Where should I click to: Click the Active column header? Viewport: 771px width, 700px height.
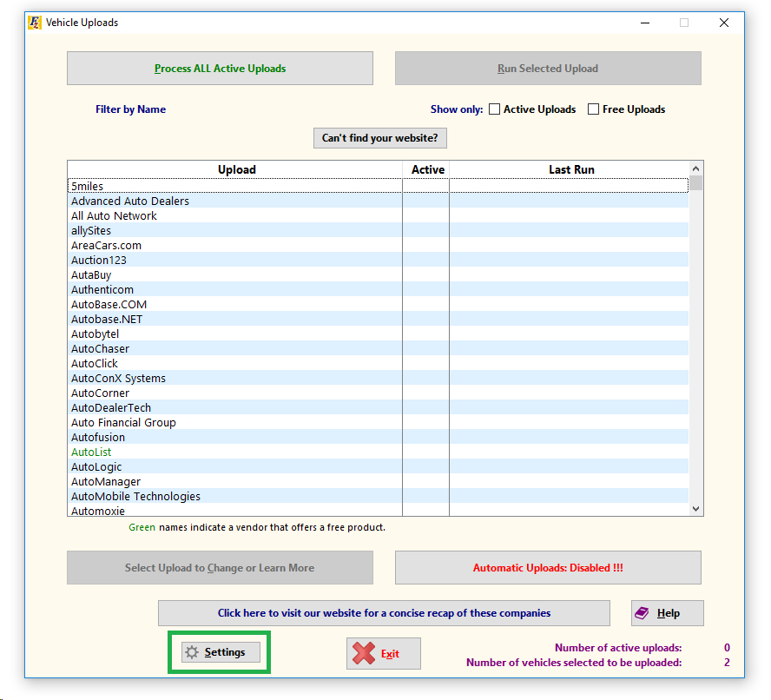tap(426, 169)
